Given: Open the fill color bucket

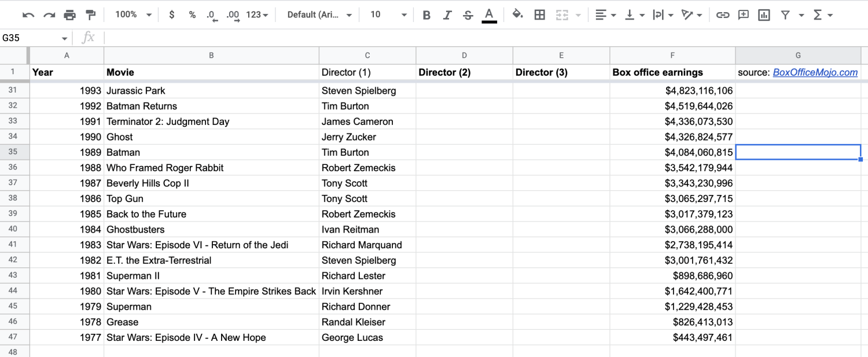Looking at the screenshot, I should 518,15.
